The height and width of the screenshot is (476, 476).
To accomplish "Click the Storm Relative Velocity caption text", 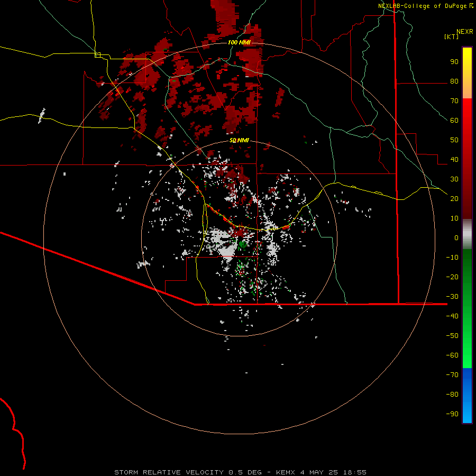I will [x=240, y=472].
